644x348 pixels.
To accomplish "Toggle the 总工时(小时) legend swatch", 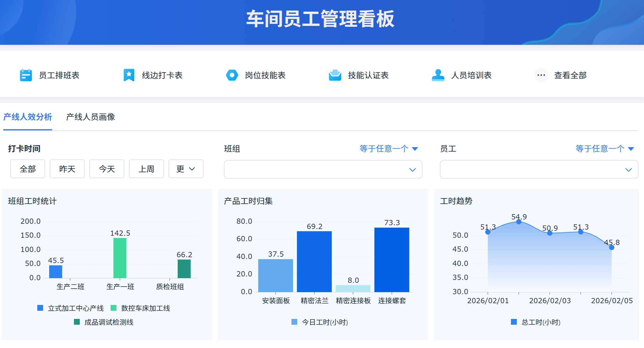I will click(514, 322).
